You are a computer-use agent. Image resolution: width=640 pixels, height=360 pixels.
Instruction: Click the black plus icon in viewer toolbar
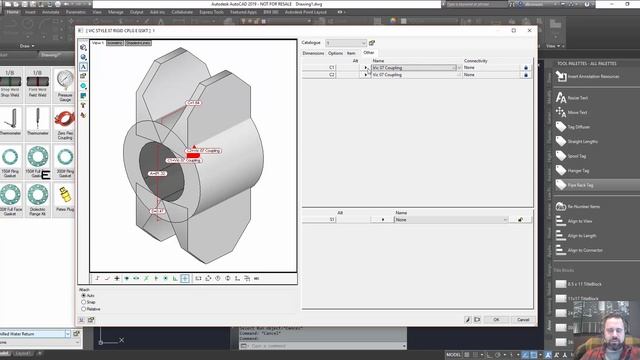(117, 278)
